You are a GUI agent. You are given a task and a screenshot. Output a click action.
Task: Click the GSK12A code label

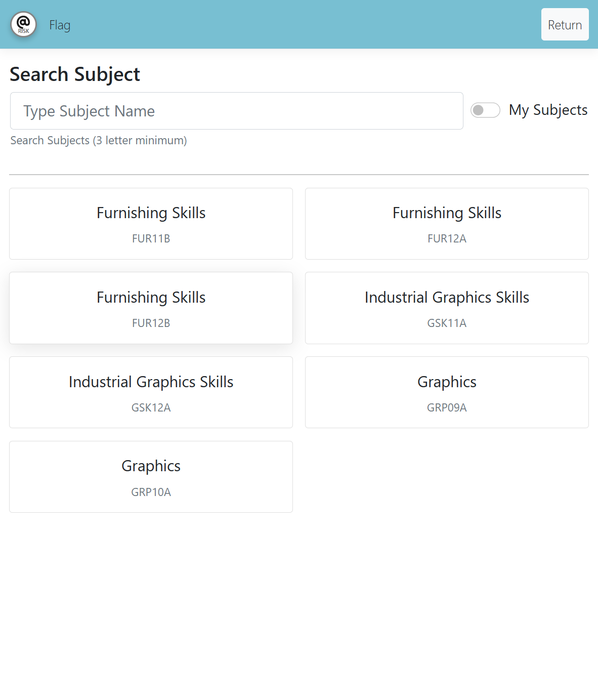coord(151,408)
